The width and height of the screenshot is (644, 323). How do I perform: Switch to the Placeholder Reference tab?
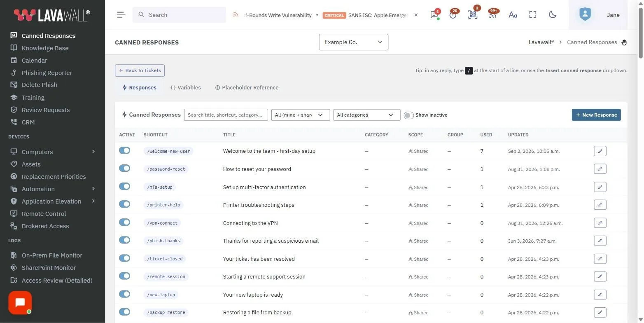[x=247, y=87]
